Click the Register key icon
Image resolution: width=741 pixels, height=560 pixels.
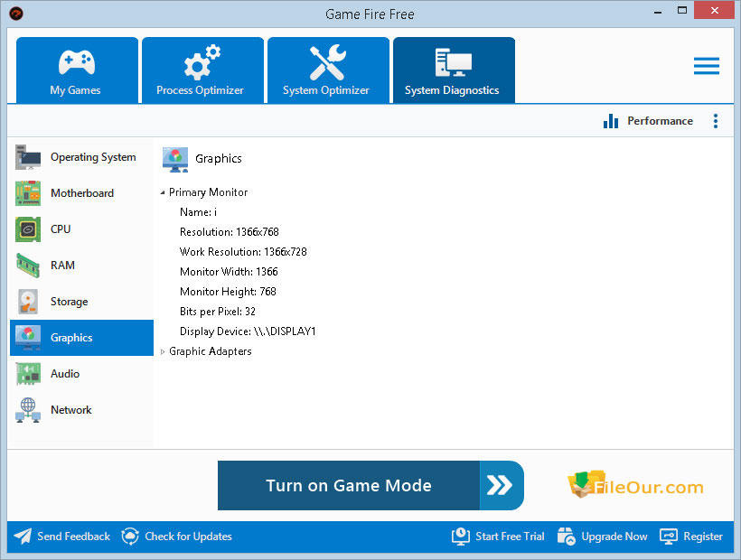[x=668, y=537]
